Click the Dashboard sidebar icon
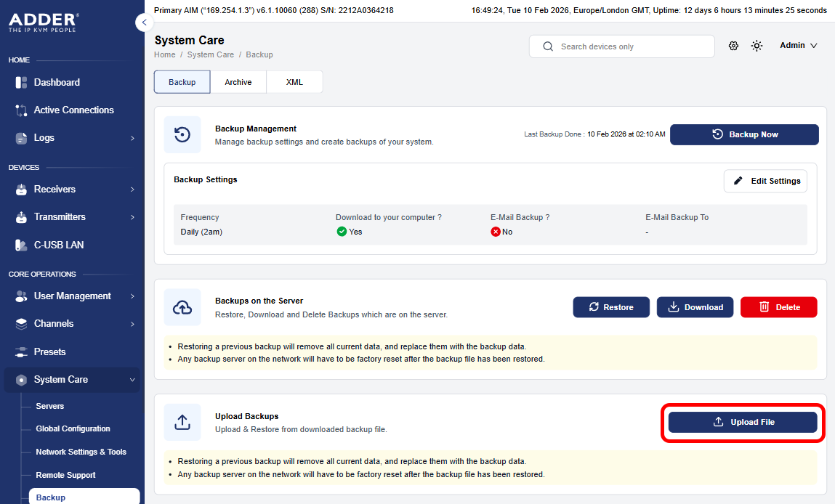The width and height of the screenshot is (835, 504). (x=21, y=83)
